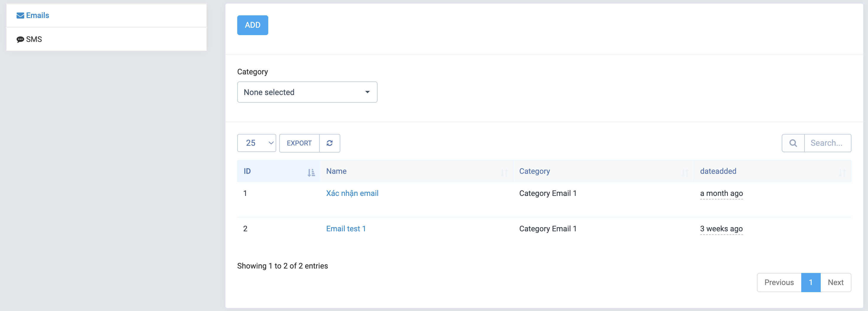Focus the Search text field
This screenshot has width=868, height=311.
tap(827, 143)
